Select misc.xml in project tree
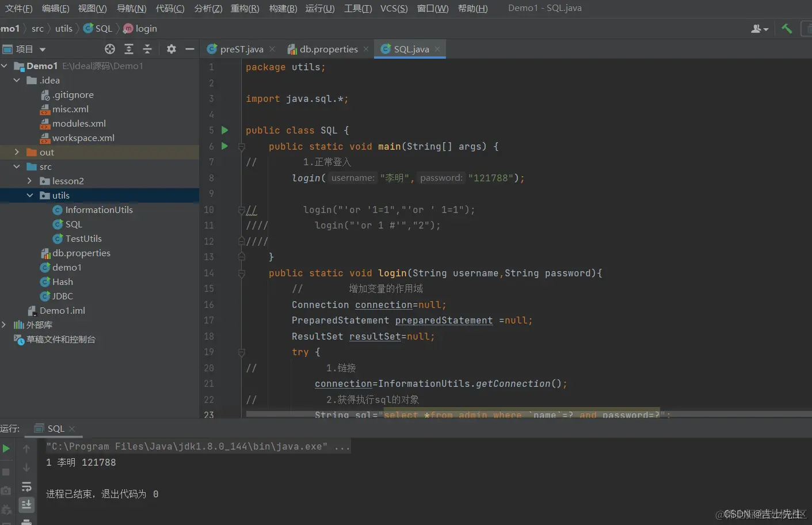 [70, 109]
